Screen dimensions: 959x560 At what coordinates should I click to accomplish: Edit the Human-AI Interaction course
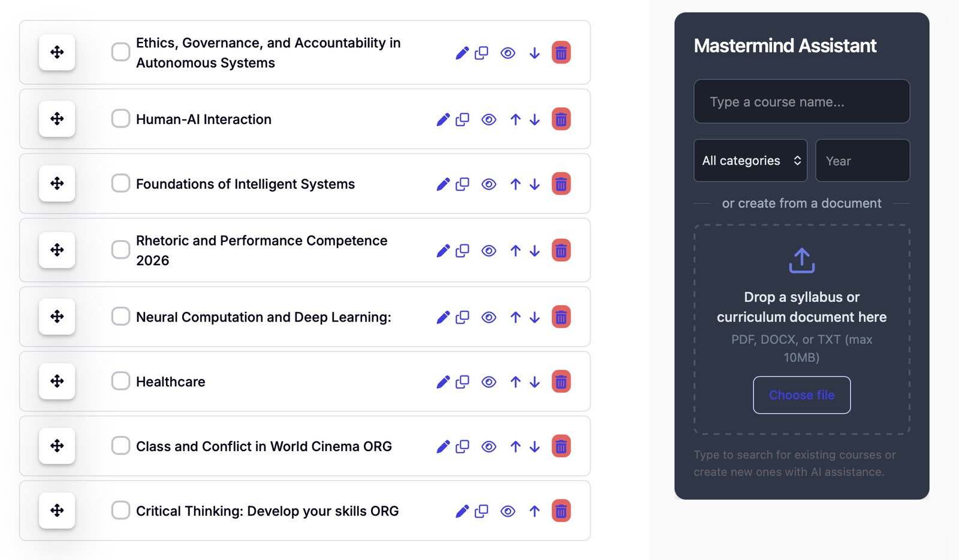443,120
